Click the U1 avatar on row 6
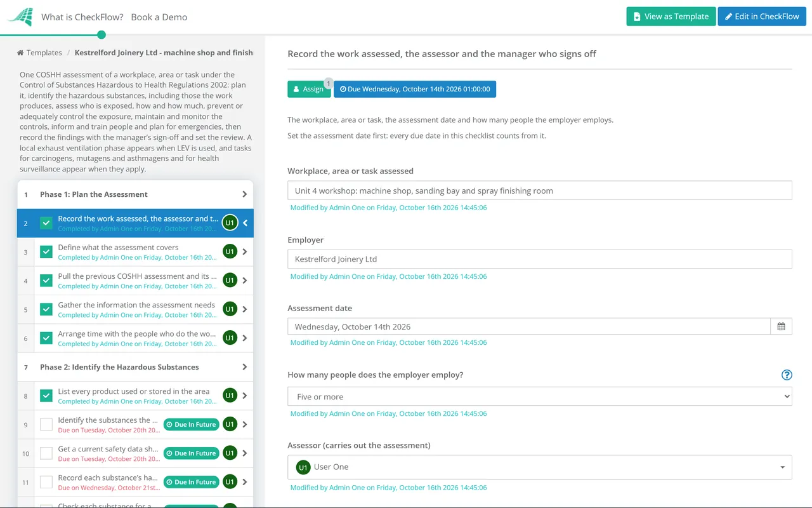Screen dimensions: 812x508 pyautogui.click(x=230, y=338)
